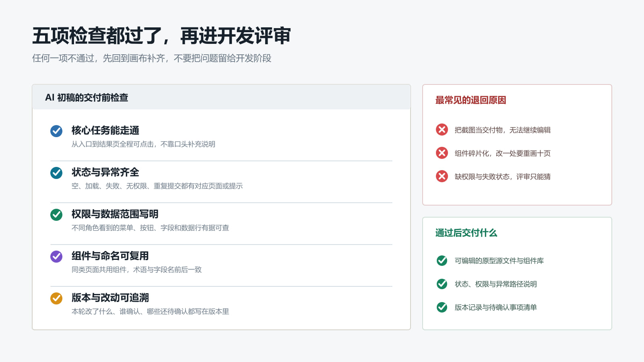Click the description 从入口到结果页全程可点击
644x362 pixels.
(x=143, y=144)
